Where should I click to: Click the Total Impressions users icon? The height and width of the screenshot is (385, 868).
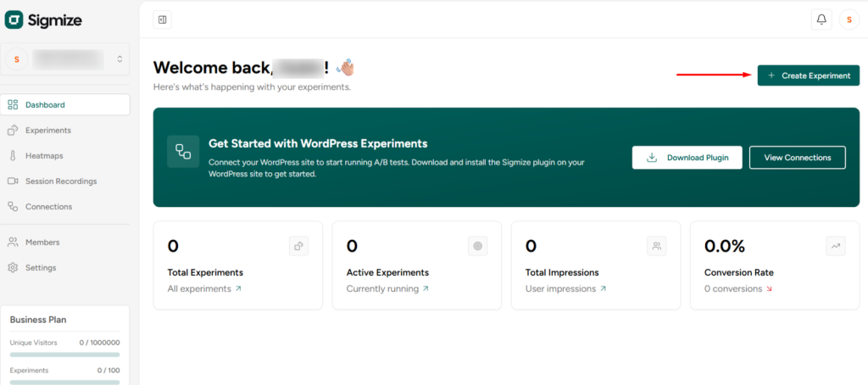tap(657, 246)
